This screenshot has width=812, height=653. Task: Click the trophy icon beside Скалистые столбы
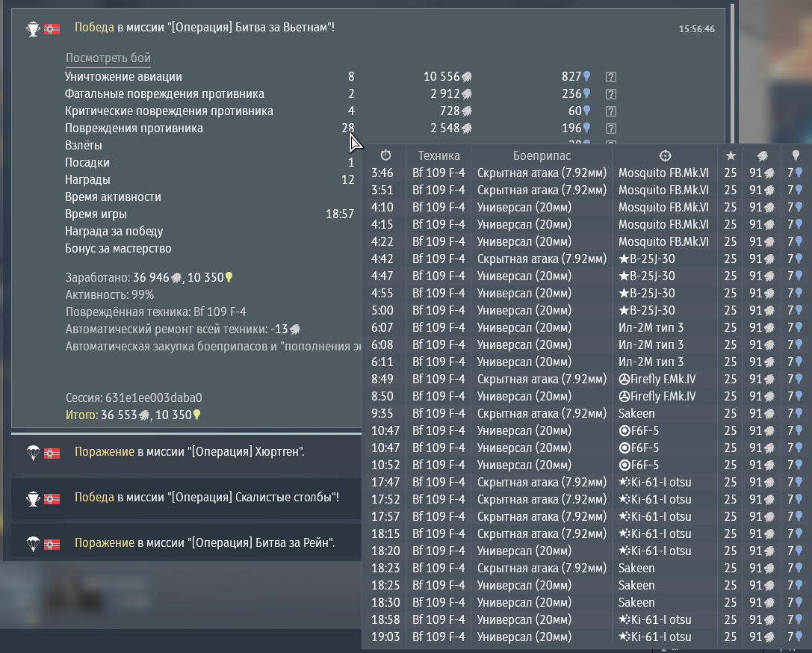coord(33,498)
